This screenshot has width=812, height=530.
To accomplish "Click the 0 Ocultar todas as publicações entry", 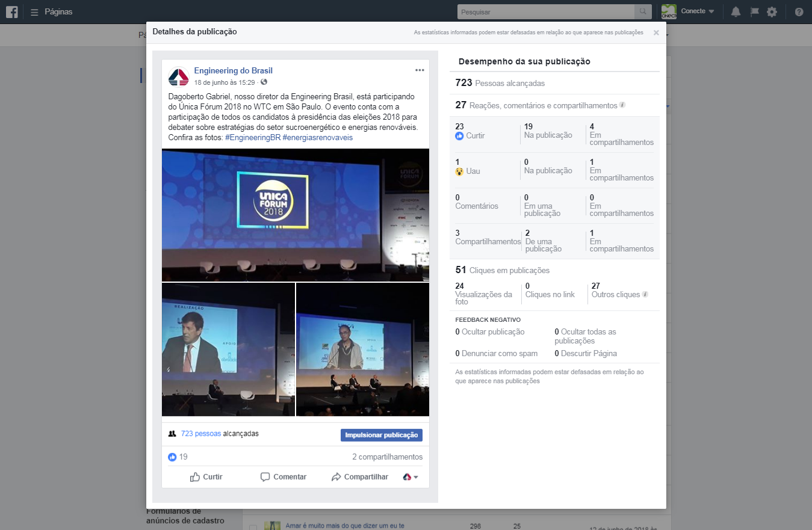I will tap(586, 336).
